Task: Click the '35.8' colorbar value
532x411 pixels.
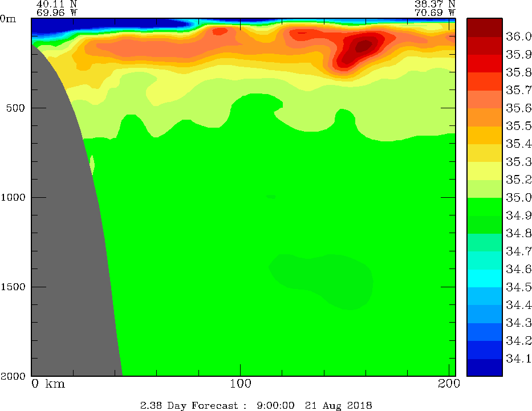Action: click(518, 72)
